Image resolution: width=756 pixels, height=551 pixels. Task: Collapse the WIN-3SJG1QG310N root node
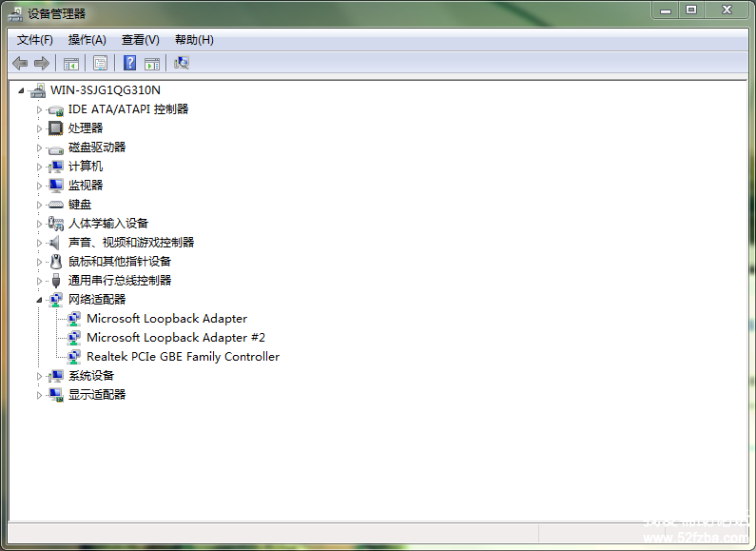tap(21, 90)
